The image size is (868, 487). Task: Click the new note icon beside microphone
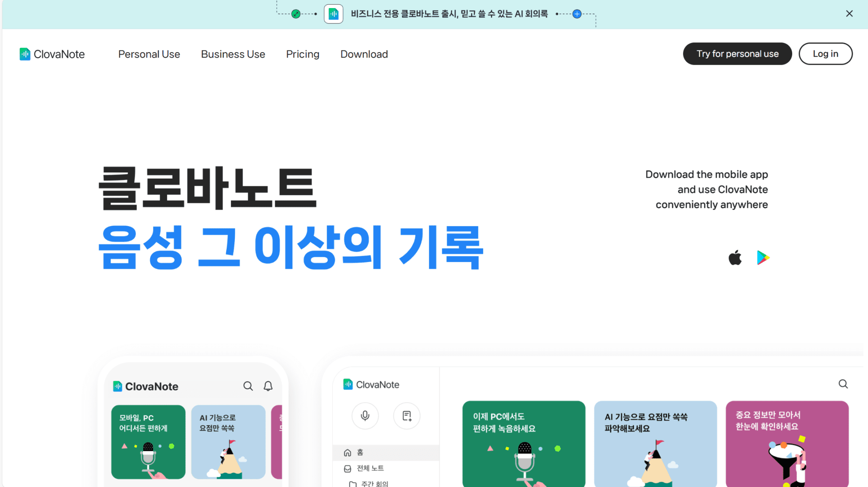pyautogui.click(x=407, y=416)
